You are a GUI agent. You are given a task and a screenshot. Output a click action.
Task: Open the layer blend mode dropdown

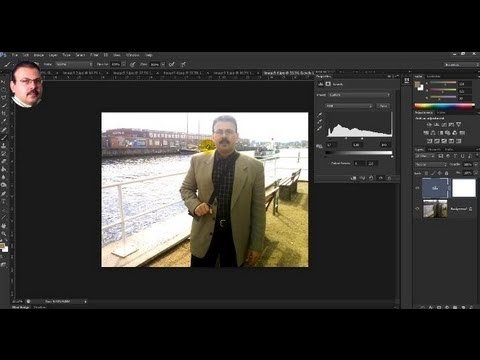tap(431, 165)
